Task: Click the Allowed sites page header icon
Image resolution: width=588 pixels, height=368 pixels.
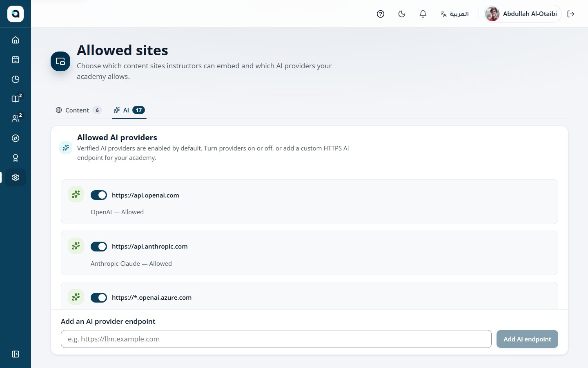Action: click(x=60, y=61)
